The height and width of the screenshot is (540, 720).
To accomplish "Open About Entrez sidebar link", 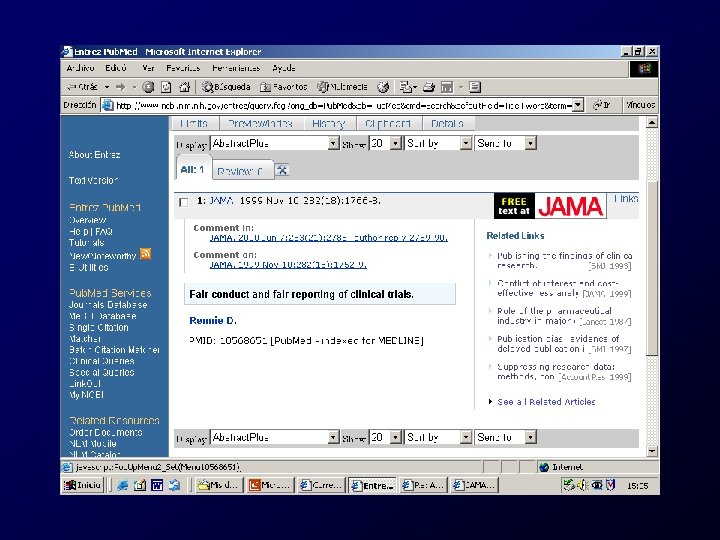I will click(95, 155).
